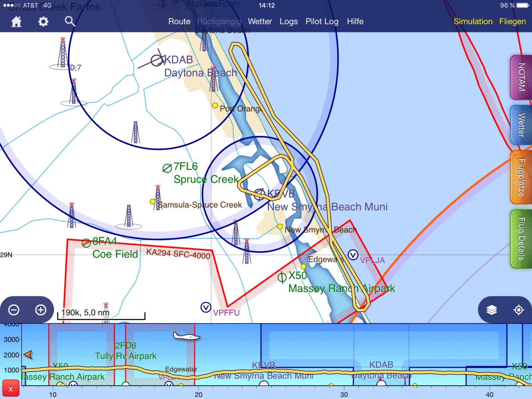Tap the Home icon in top bar
This screenshot has height=399, width=532.
[x=16, y=22]
